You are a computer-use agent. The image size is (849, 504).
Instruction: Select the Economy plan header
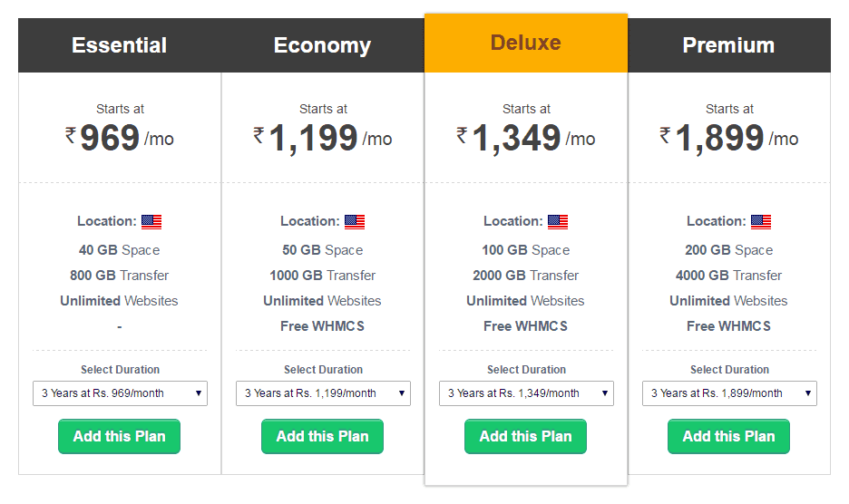pos(323,45)
